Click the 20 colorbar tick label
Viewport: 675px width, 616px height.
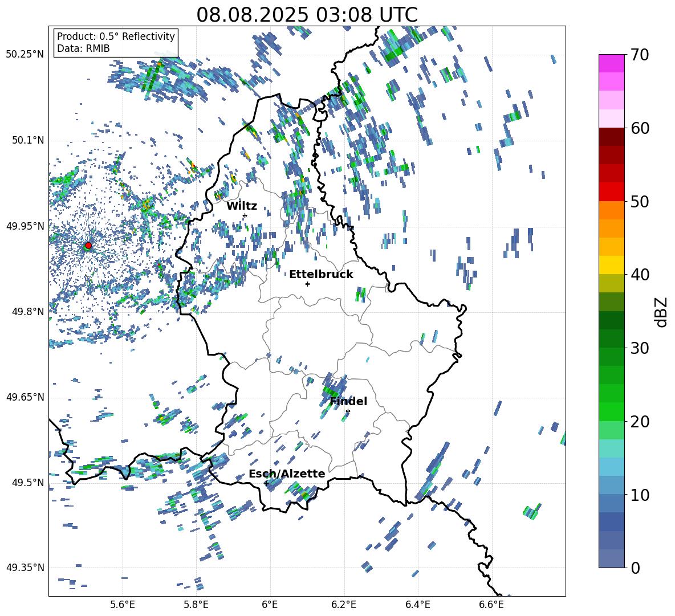pos(639,422)
